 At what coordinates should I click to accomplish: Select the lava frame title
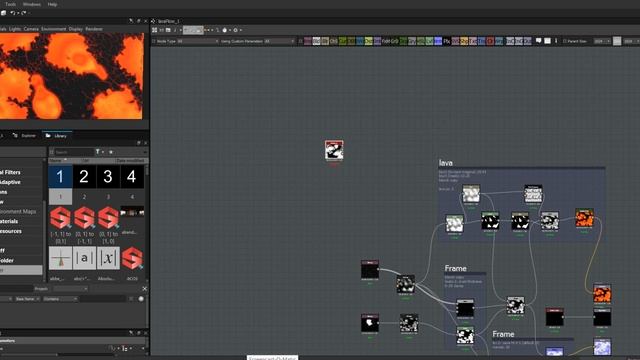pos(446,163)
